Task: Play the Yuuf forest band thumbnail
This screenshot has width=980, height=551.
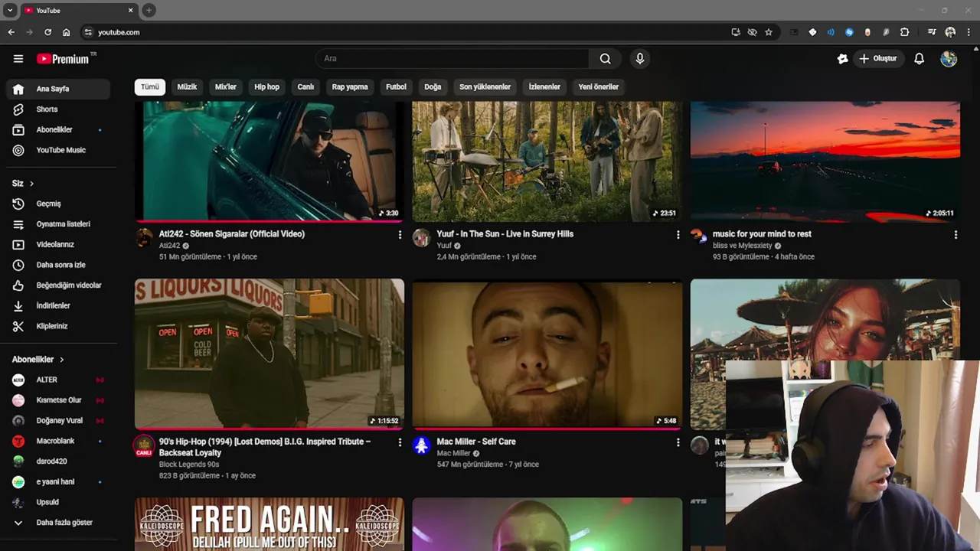Action: pyautogui.click(x=547, y=161)
